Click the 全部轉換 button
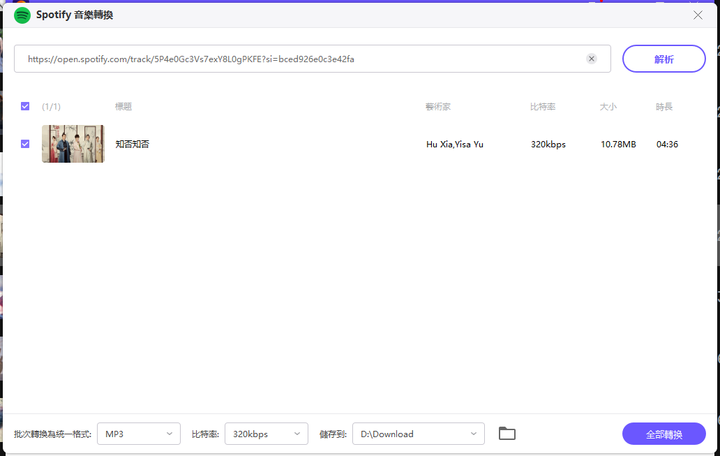 coord(664,434)
